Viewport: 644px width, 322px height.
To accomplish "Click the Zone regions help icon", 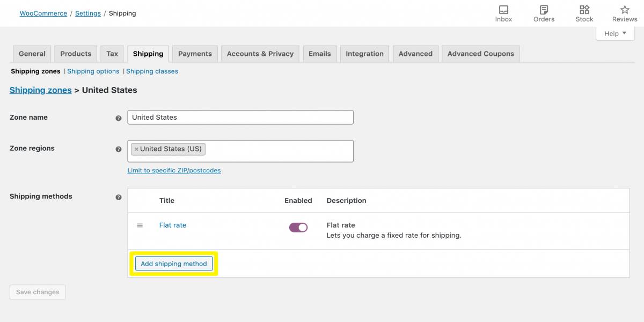I will click(x=119, y=149).
